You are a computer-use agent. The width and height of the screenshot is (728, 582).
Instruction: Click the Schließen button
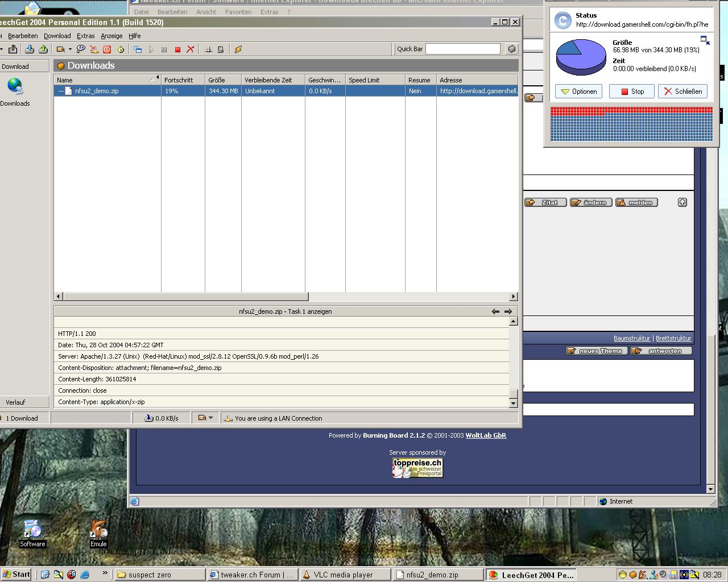(x=682, y=92)
